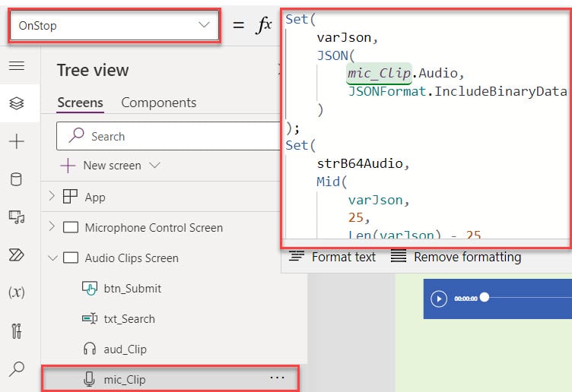Collapse the Audio Clips Screen node
Screen dimensions: 572x392
pos(53,258)
